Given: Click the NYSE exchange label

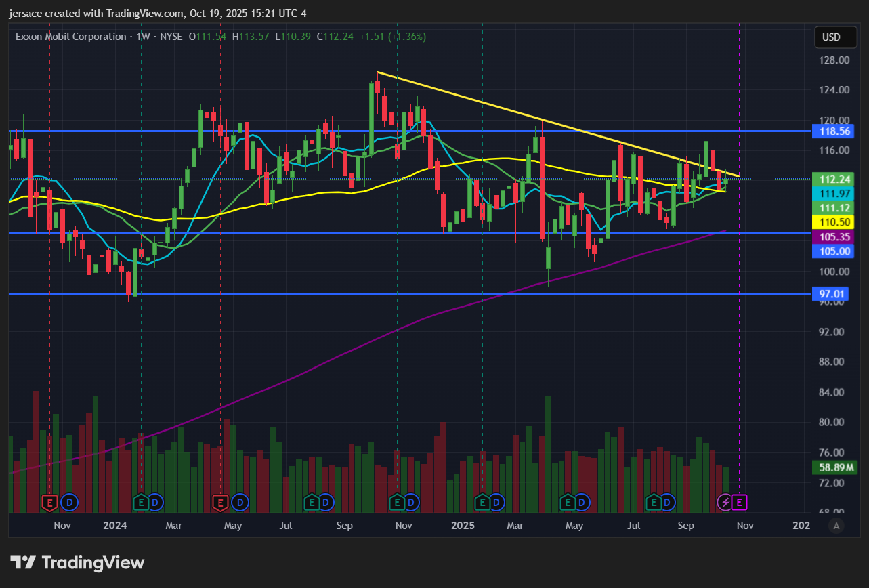Looking at the screenshot, I should pos(171,37).
